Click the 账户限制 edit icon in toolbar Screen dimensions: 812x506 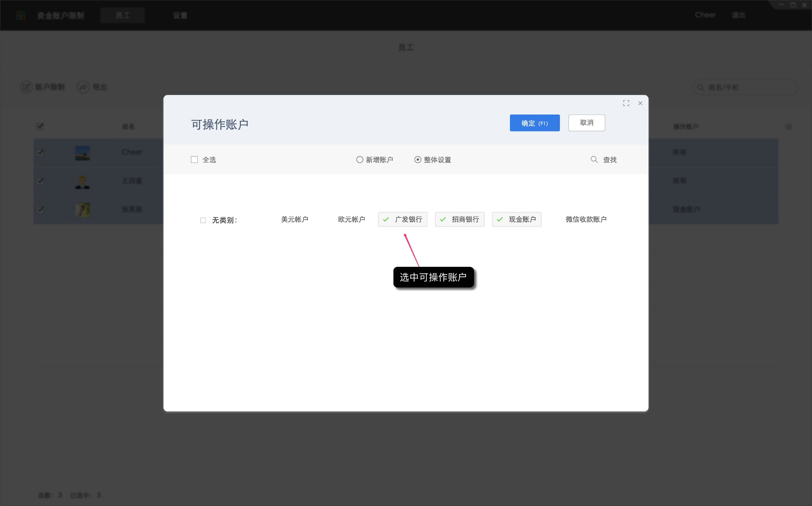26,87
